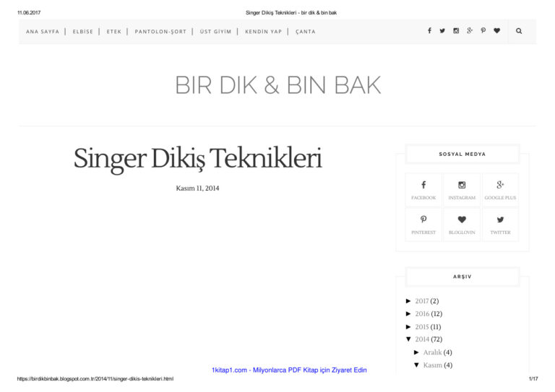Click the Arşiv widget heading
This screenshot has height=392, width=555.
[462, 276]
